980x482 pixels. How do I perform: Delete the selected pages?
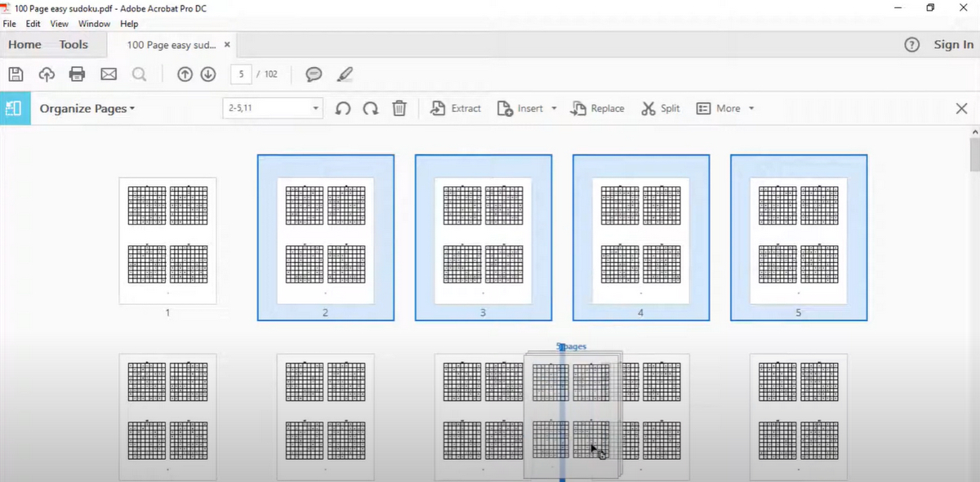click(x=399, y=108)
